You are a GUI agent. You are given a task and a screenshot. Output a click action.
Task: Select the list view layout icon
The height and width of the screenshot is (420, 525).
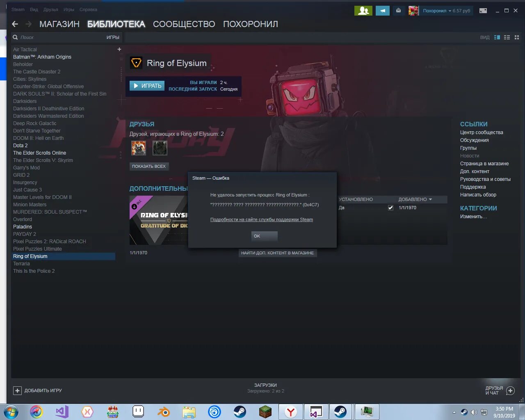coord(507,37)
